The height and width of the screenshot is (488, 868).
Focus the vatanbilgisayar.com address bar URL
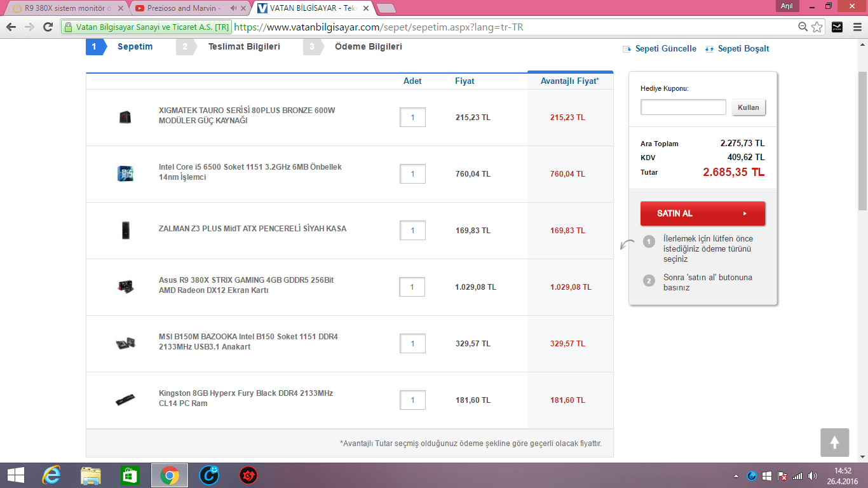click(379, 27)
